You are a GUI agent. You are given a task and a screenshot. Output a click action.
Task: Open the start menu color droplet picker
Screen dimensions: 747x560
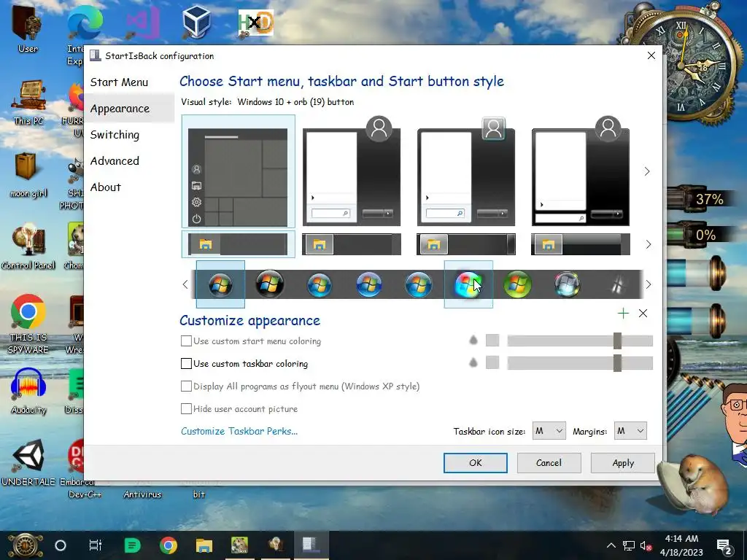[473, 340]
